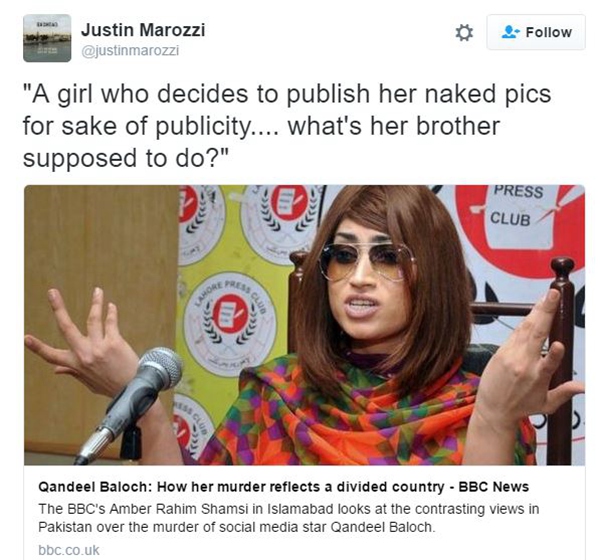Click the sunglasses in the article photo
Screen dimensions: 600x560
(x=366, y=262)
